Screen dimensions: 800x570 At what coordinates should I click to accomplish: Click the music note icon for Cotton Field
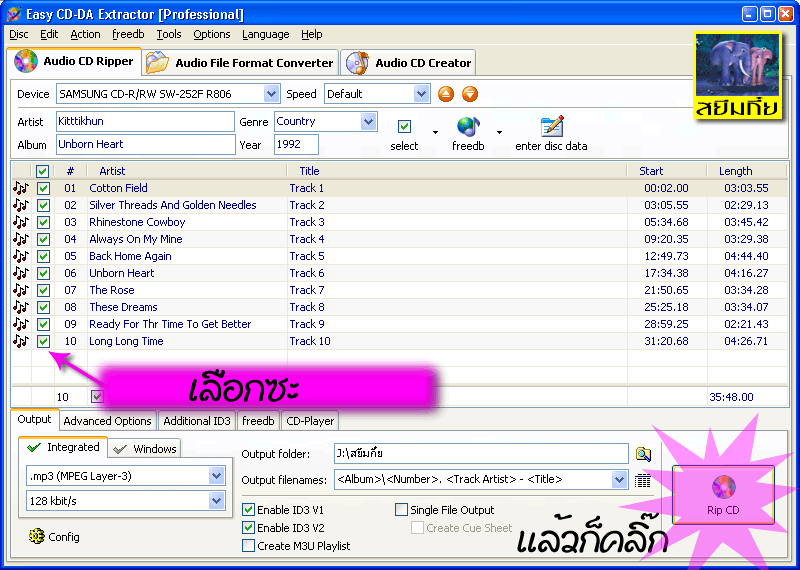tap(20, 188)
